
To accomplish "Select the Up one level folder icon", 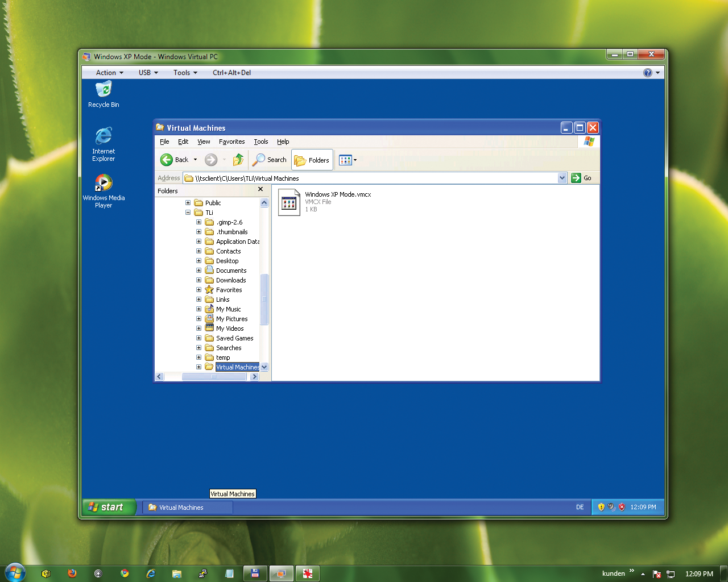I will pyautogui.click(x=238, y=160).
